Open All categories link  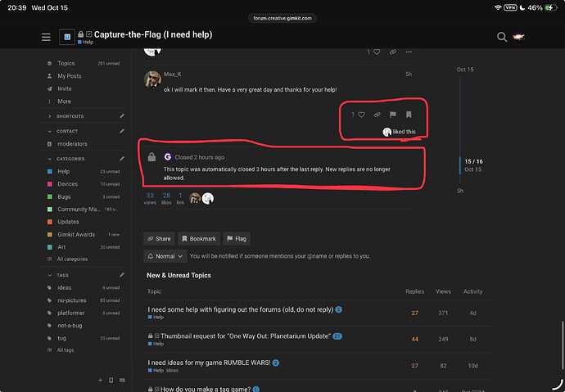click(72, 259)
